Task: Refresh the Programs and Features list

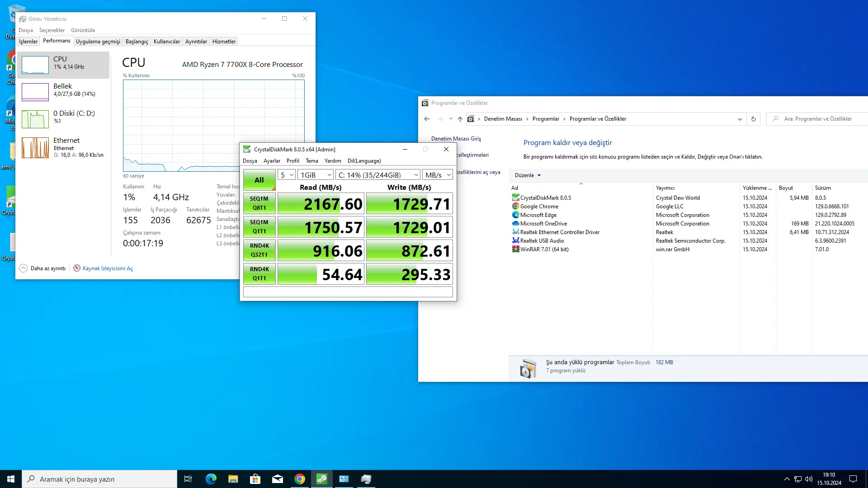Action: tap(753, 119)
